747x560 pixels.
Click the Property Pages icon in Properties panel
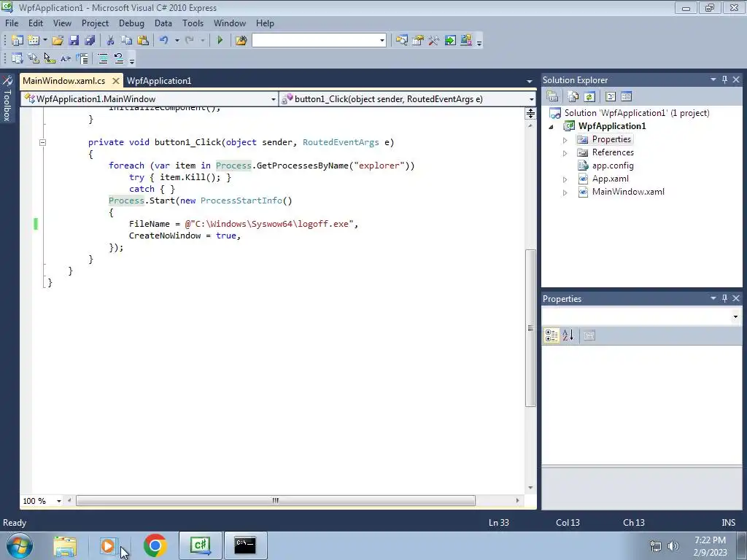(x=589, y=335)
